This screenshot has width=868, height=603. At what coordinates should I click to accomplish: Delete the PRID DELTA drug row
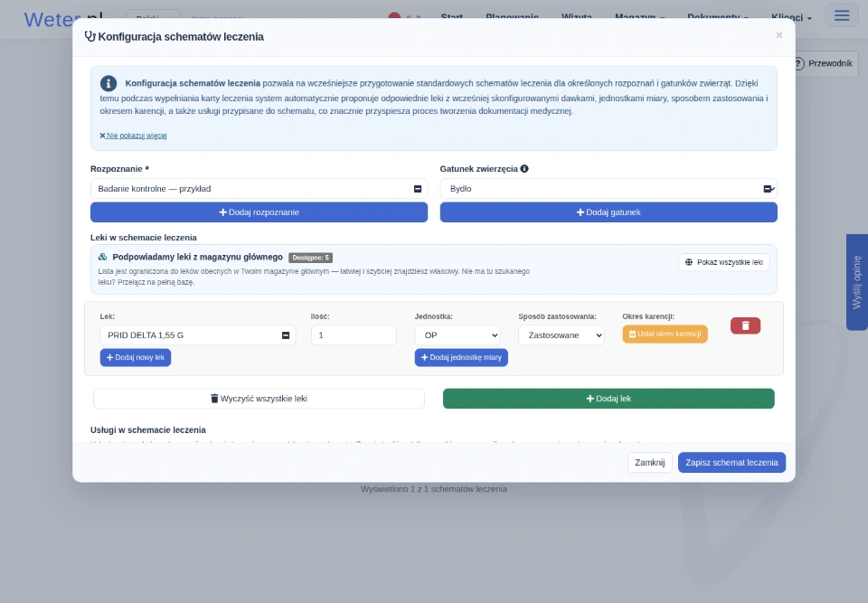coord(745,325)
